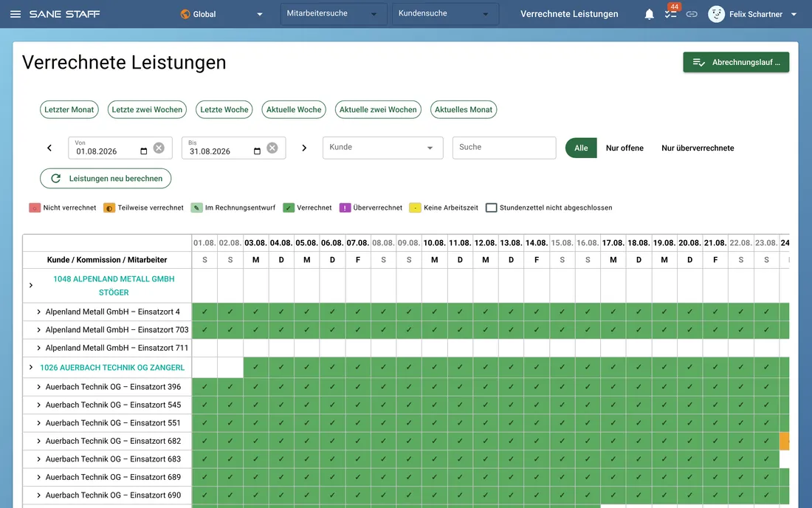Select the Letzte Woche range
Image resolution: width=812 pixels, height=508 pixels.
point(224,110)
